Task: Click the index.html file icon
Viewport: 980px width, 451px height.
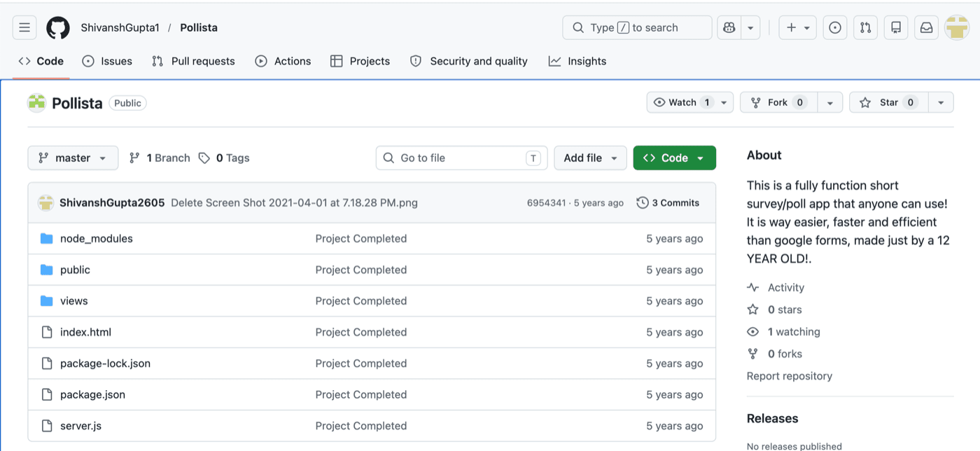Action: (47, 332)
